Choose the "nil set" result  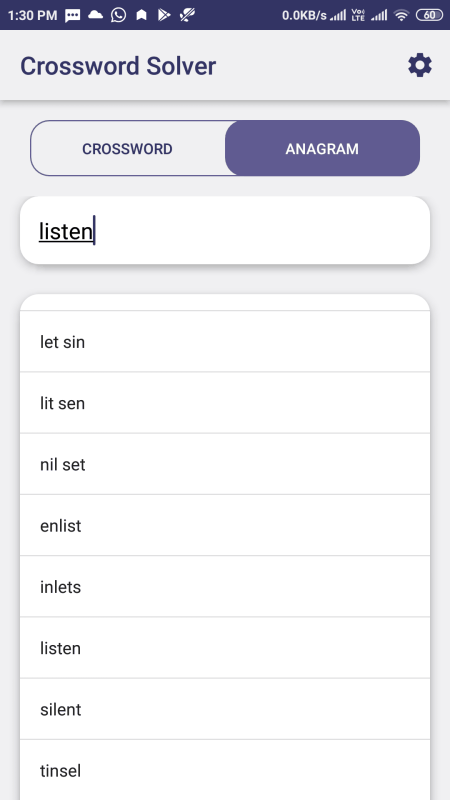[x=225, y=464]
